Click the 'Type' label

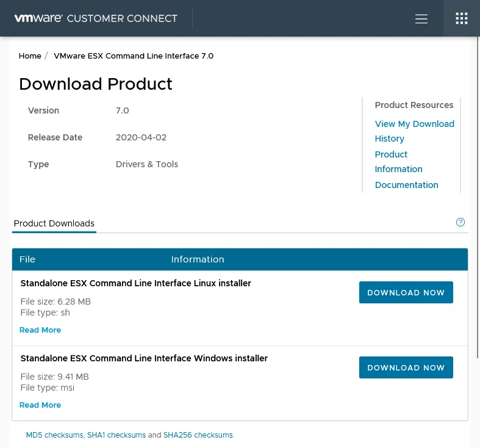(38, 165)
